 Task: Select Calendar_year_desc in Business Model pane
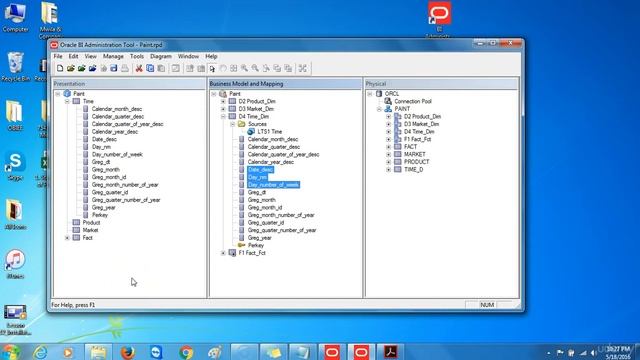tap(271, 162)
